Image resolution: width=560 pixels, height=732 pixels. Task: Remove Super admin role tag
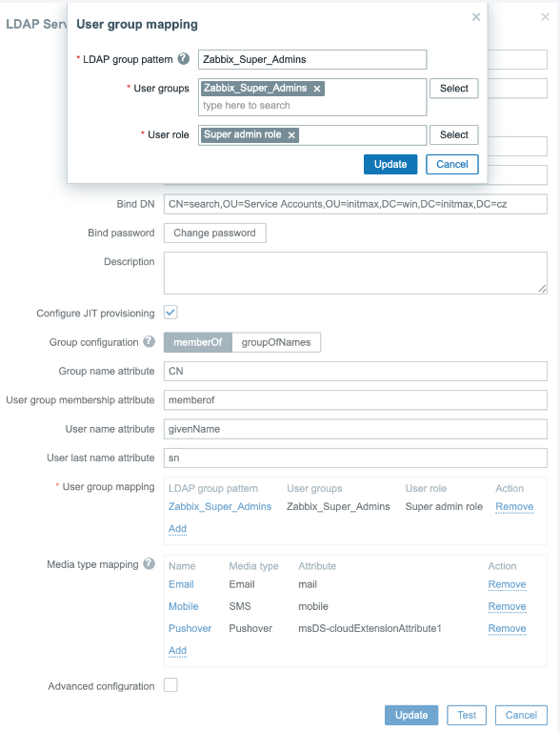(x=291, y=135)
